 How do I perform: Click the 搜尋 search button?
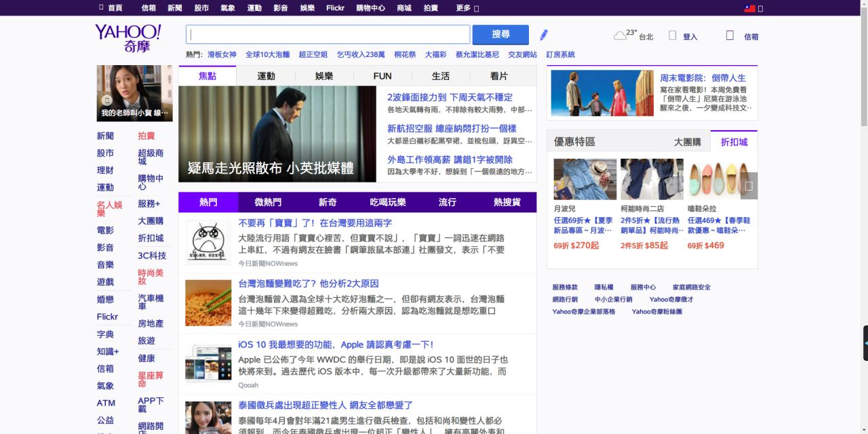[500, 35]
